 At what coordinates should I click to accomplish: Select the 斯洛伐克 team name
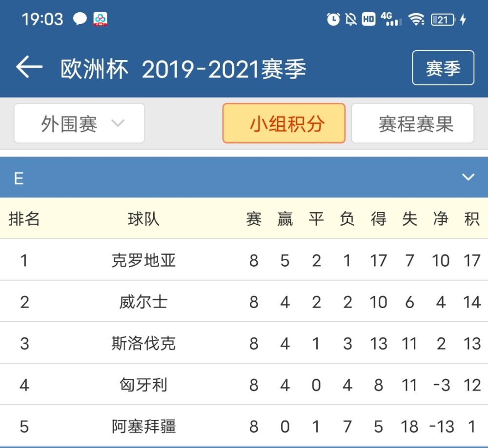click(x=143, y=344)
